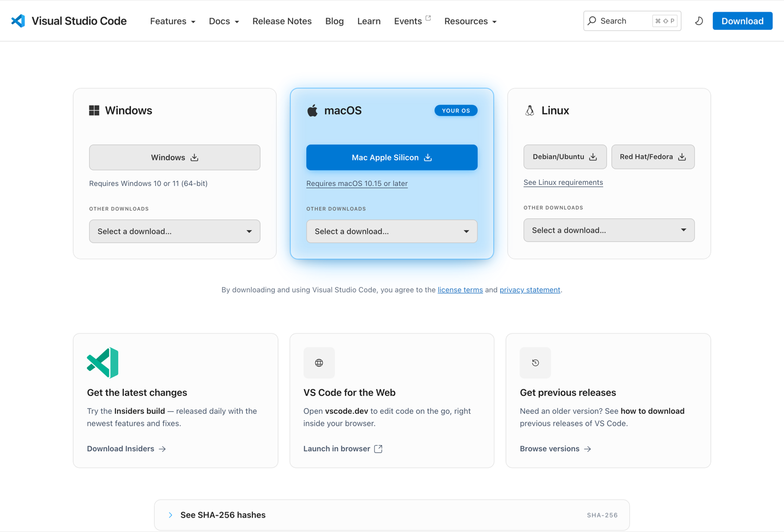This screenshot has width=784, height=532.
Task: Click the Linux penguin icon
Action: click(x=529, y=110)
